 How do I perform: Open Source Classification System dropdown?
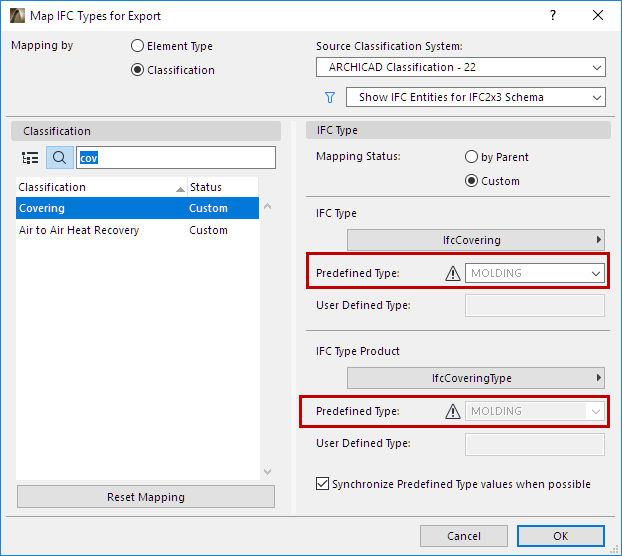click(461, 67)
